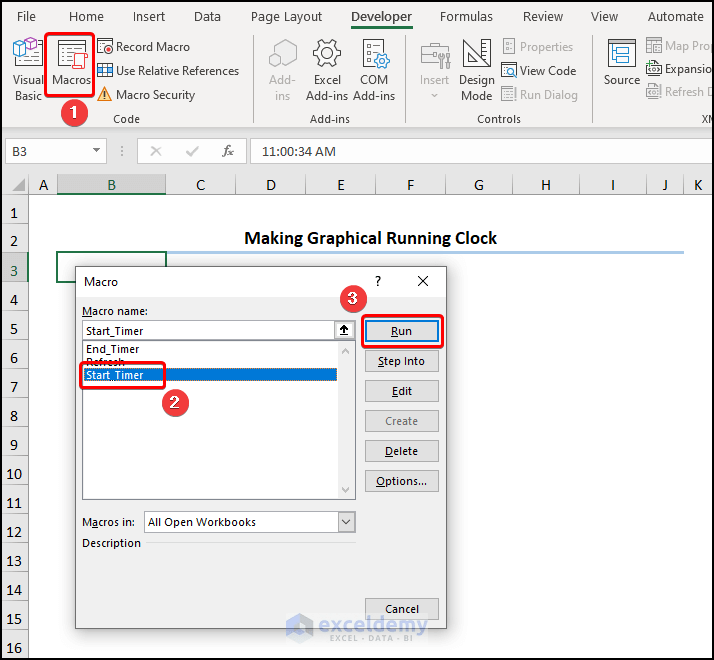Screen dimensions: 714x660
Task: Expand the Name Box dropdown
Action: pyautogui.click(x=96, y=150)
